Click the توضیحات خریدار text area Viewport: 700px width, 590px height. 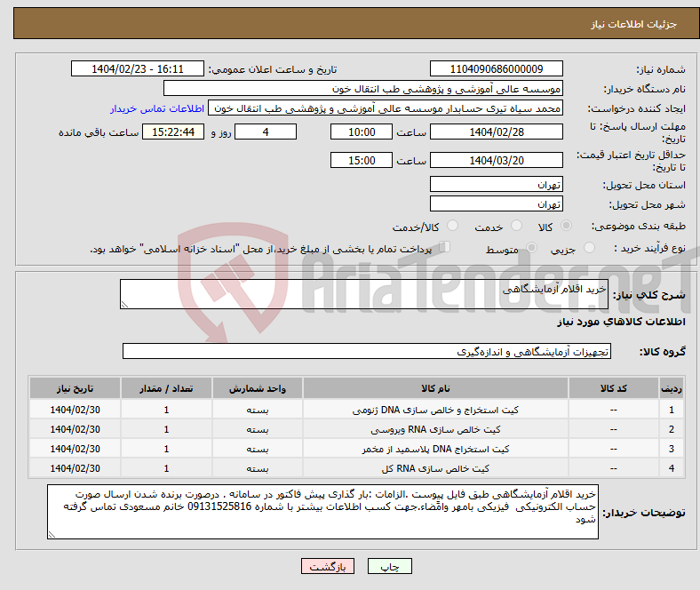point(322,512)
